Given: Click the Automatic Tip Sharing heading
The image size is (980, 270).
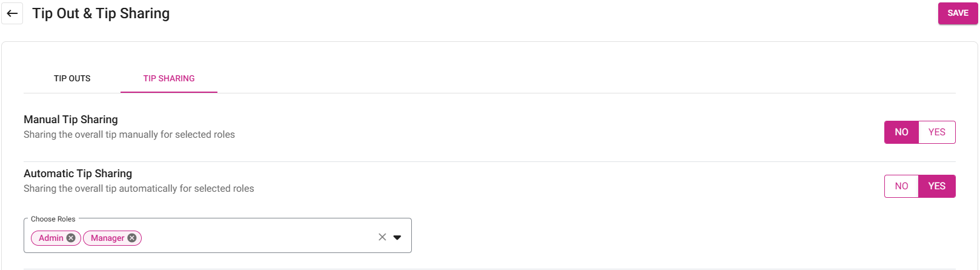Looking at the screenshot, I should point(78,174).
